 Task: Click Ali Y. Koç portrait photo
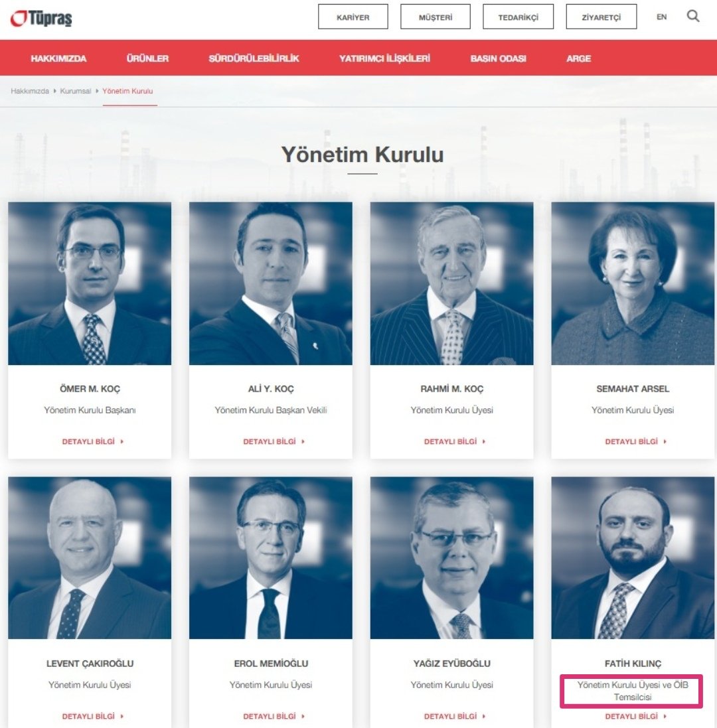[x=271, y=283]
